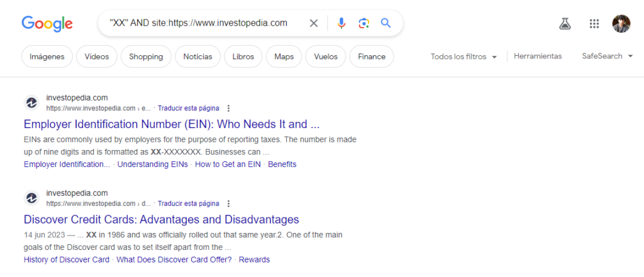Click Investopedia favicon of the EIN result
Screen dimensions: 644x277
31,103
